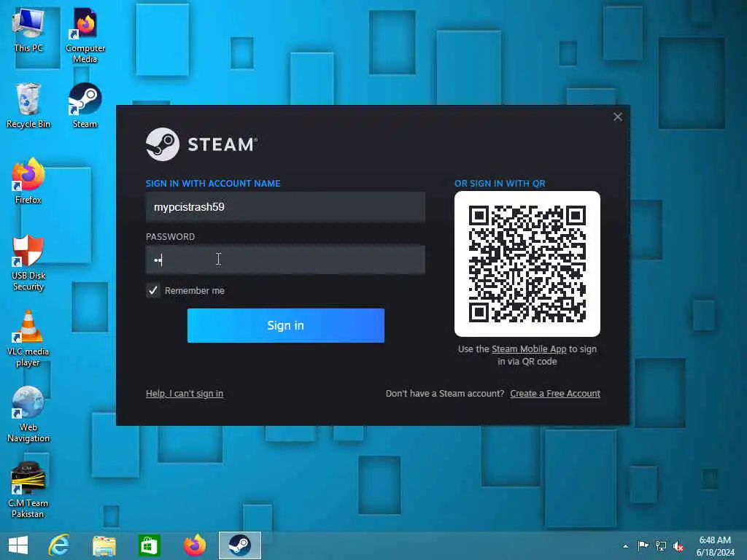Open the taskbar clock showing 6:48 AM
747x560 pixels.
click(x=715, y=546)
